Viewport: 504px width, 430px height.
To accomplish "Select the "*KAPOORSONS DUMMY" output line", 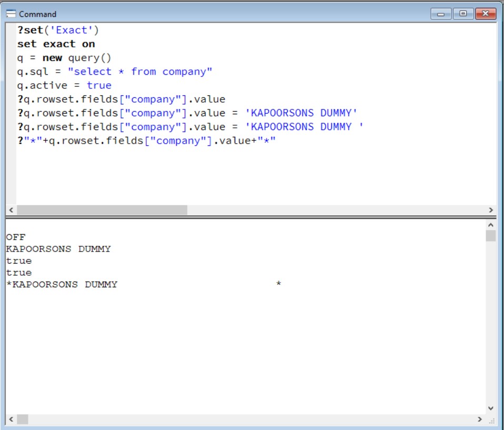I will [x=62, y=285].
